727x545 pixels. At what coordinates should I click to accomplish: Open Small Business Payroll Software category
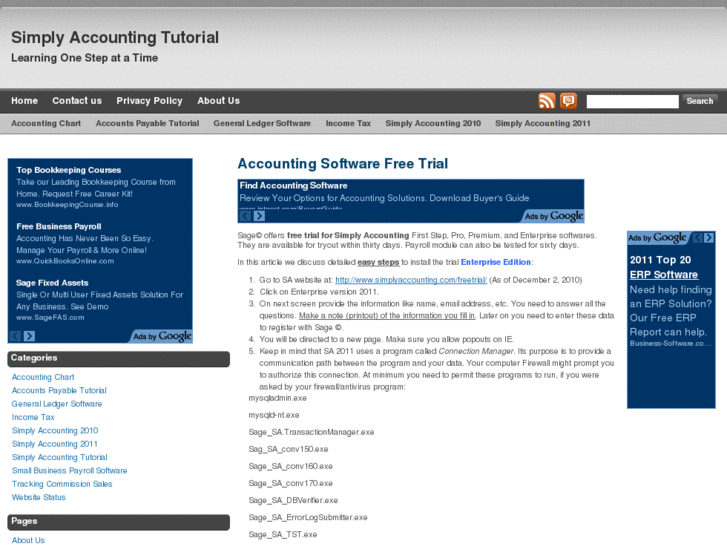coord(70,471)
